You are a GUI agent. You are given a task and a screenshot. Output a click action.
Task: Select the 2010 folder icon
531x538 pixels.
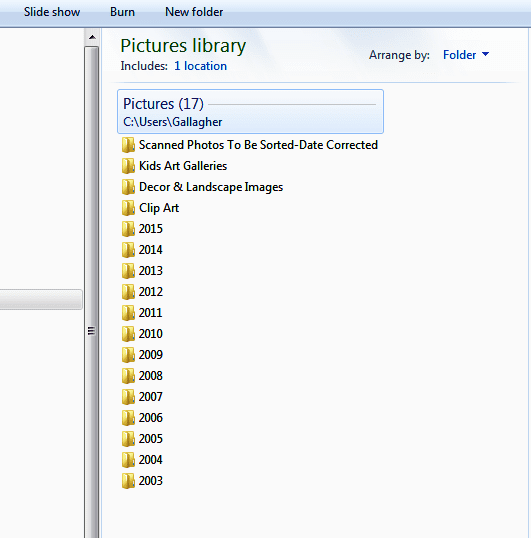tap(128, 334)
